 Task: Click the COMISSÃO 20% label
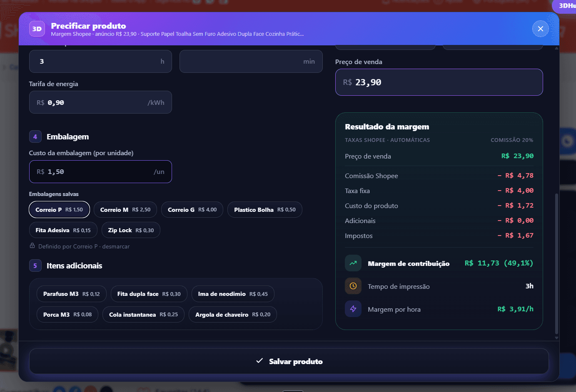click(512, 140)
